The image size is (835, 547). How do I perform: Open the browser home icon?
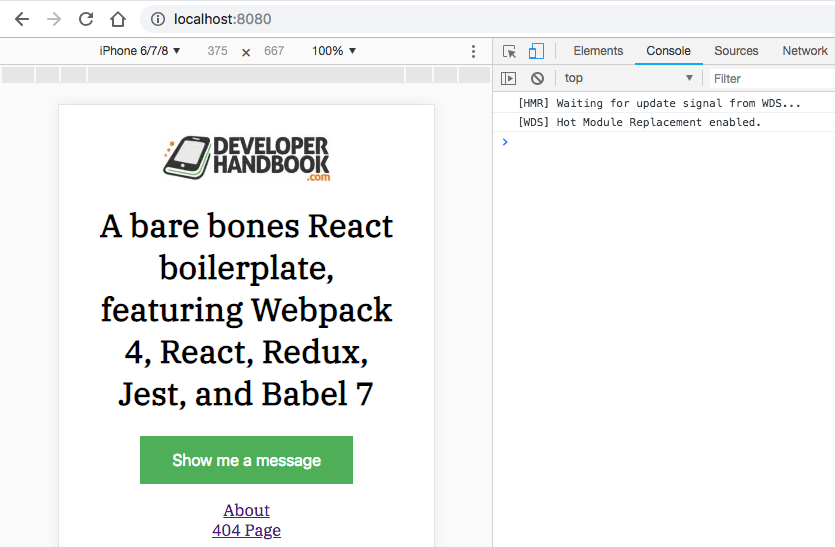click(118, 19)
